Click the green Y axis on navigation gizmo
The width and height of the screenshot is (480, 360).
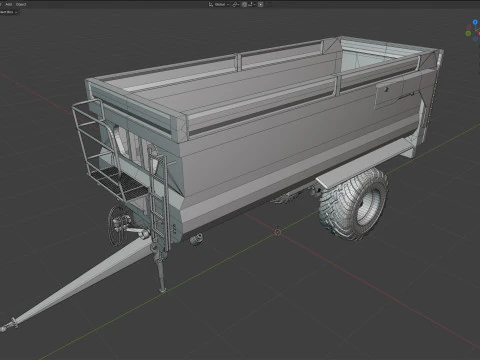468,33
